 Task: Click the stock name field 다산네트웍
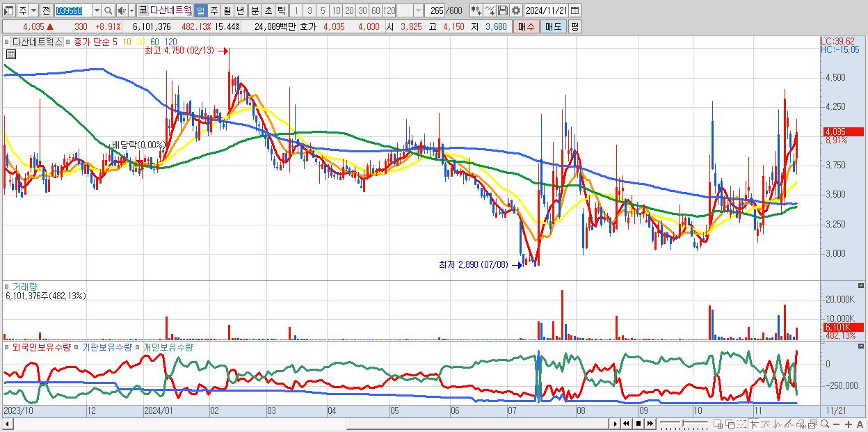coord(171,10)
